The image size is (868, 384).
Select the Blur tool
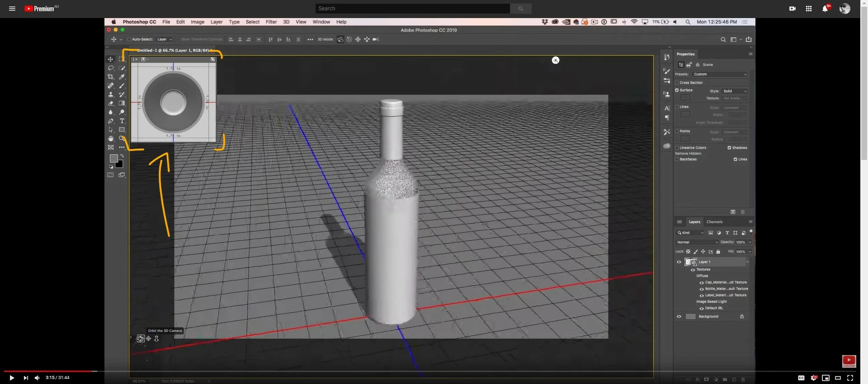coord(110,112)
